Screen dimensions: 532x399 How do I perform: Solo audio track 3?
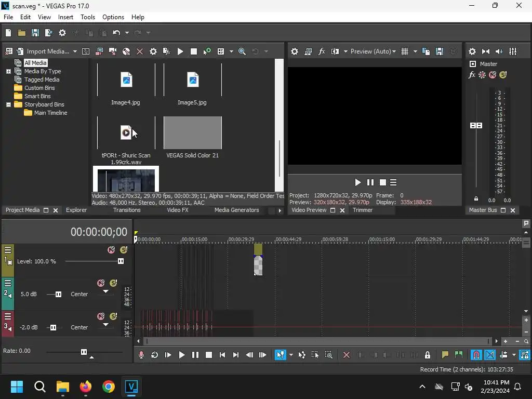pos(113,316)
